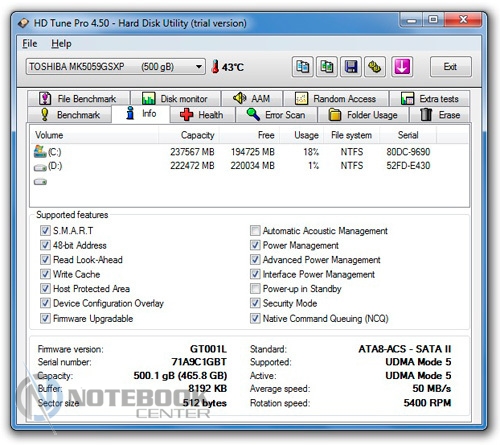The width and height of the screenshot is (500, 445).
Task: Toggle the Power-up in Standby checkbox
Action: coord(255,288)
